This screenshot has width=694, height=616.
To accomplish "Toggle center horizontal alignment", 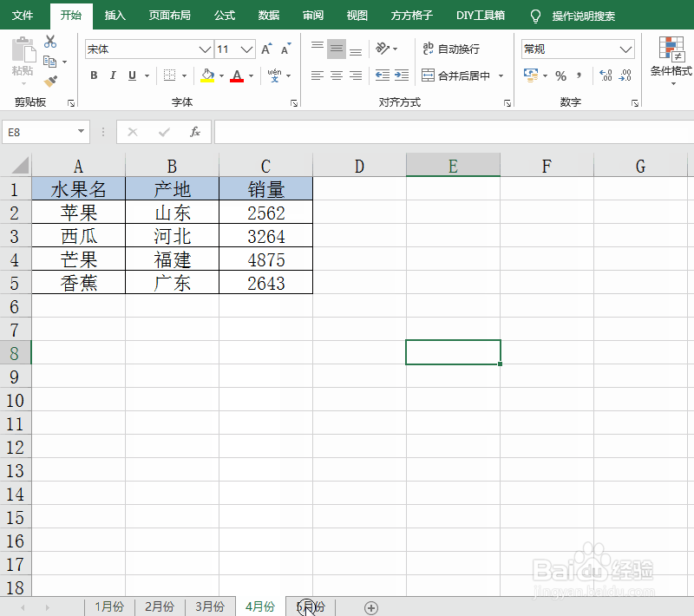I will coord(337,75).
